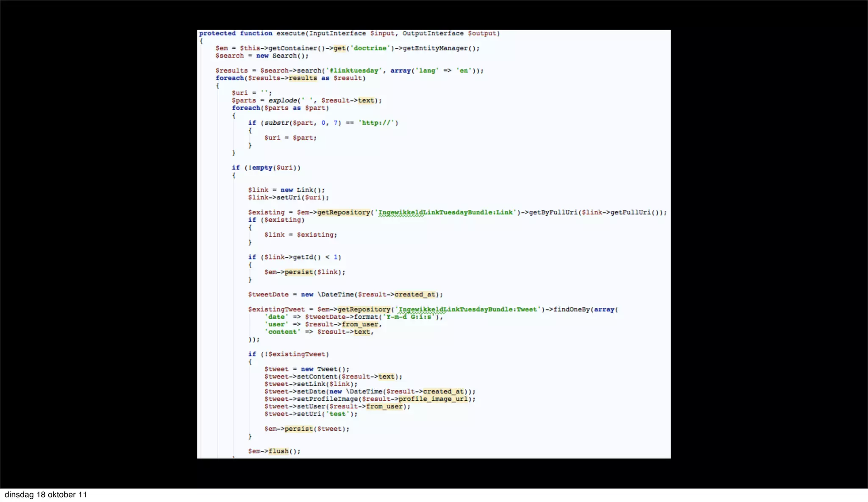This screenshot has width=868, height=502.
Task: Click the $tweet = new Tweet() line
Action: (x=306, y=369)
